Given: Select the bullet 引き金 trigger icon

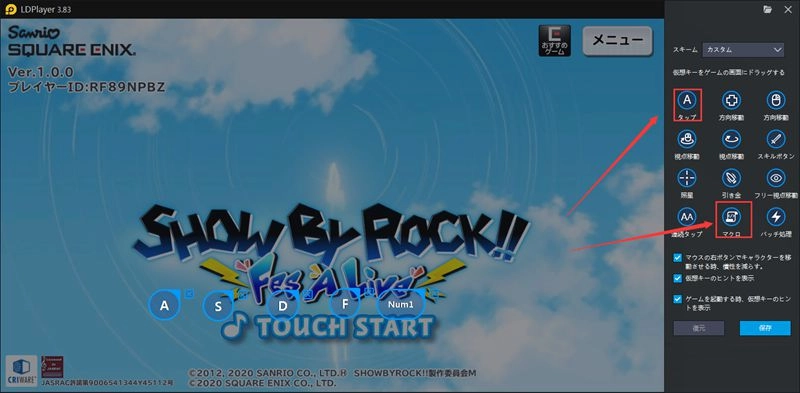Looking at the screenshot, I should 731,178.
